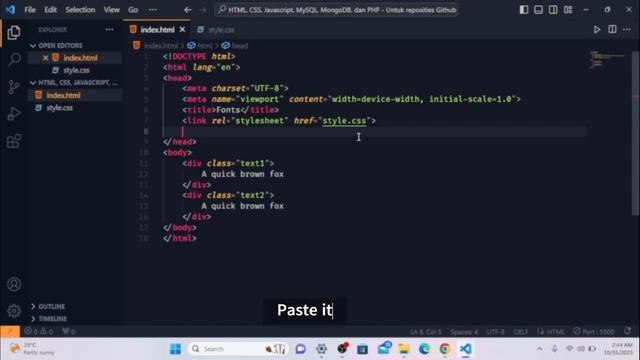Select index.html in the folder tree
The height and width of the screenshot is (360, 640).
63,96
